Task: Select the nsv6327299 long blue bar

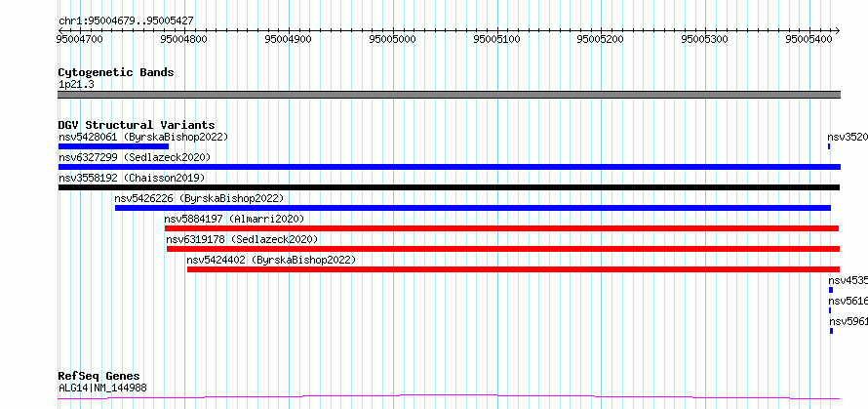Action: pyautogui.click(x=450, y=167)
